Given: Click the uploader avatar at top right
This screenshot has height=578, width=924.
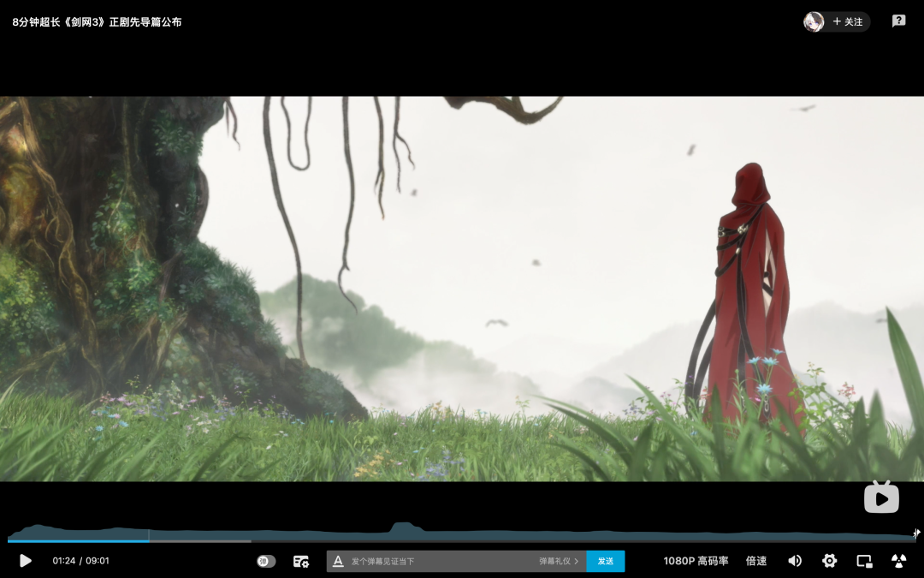Looking at the screenshot, I should coord(814,21).
